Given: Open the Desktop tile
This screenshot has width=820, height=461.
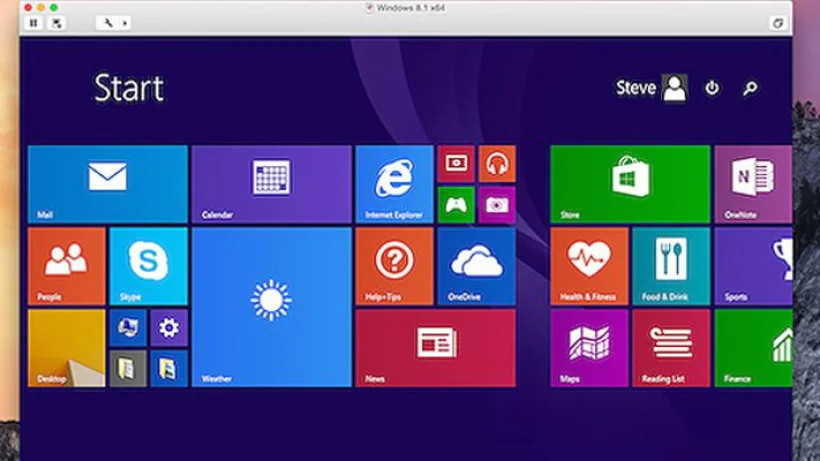Looking at the screenshot, I should (66, 348).
